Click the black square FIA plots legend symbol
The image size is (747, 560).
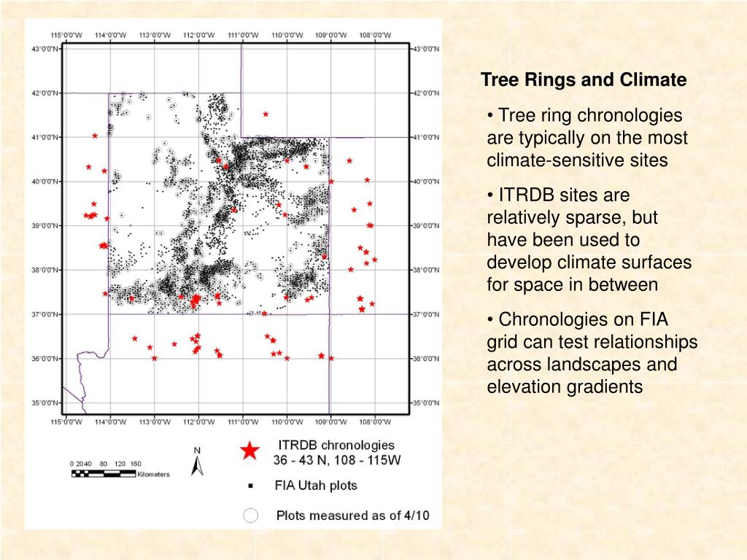click(251, 486)
